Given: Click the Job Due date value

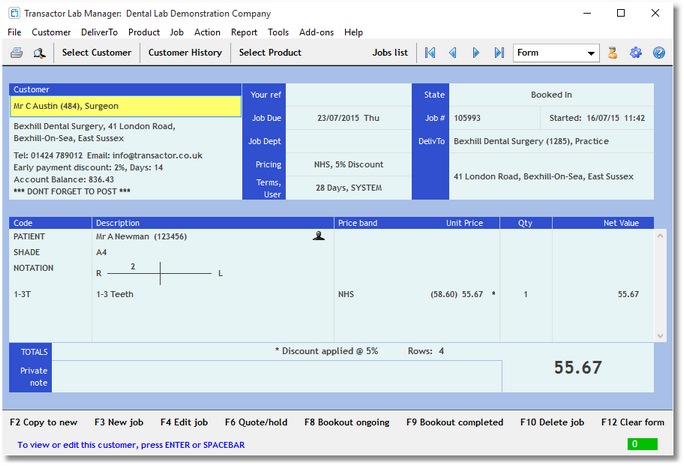Looking at the screenshot, I should point(349,118).
